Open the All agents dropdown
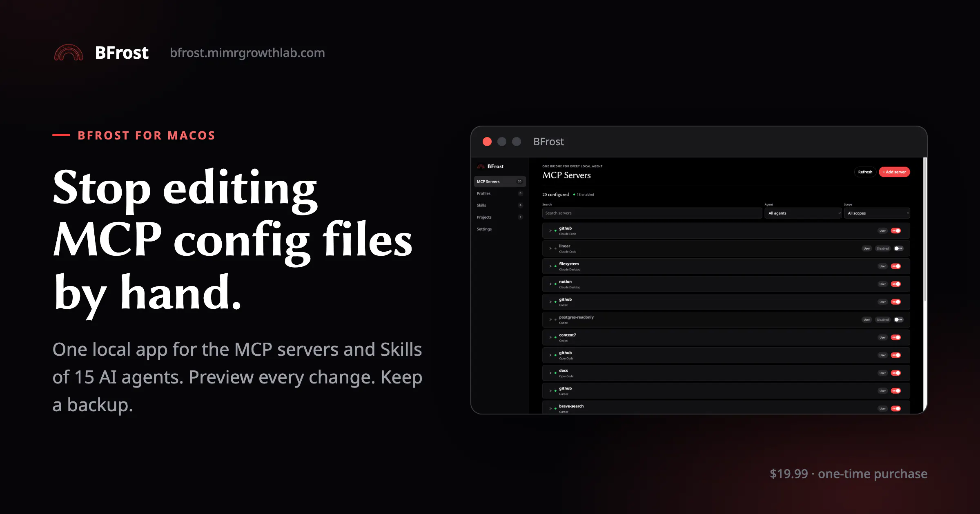The height and width of the screenshot is (514, 980). (804, 213)
